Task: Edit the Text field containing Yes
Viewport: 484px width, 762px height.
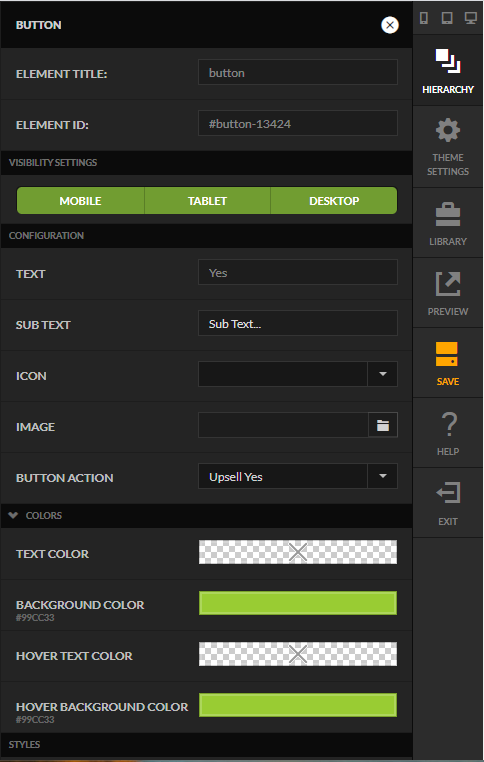Action: tap(298, 272)
